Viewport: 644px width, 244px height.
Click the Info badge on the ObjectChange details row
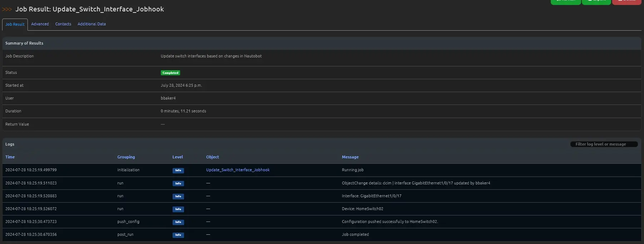pyautogui.click(x=178, y=183)
